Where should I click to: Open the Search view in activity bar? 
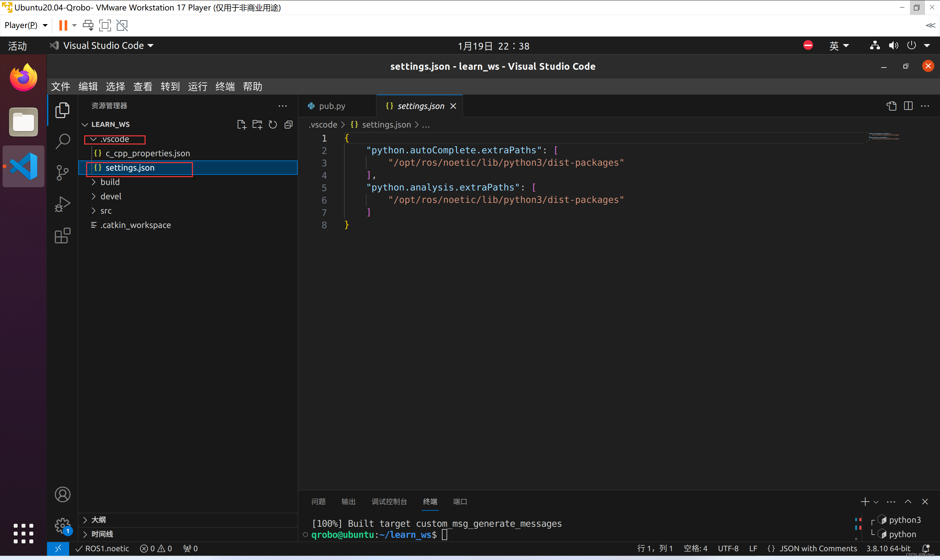(62, 142)
